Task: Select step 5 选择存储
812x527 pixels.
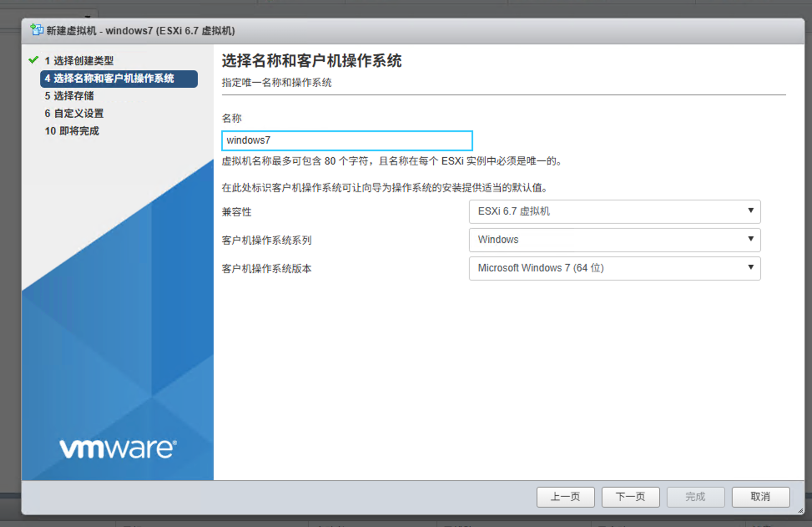Action: tap(69, 96)
